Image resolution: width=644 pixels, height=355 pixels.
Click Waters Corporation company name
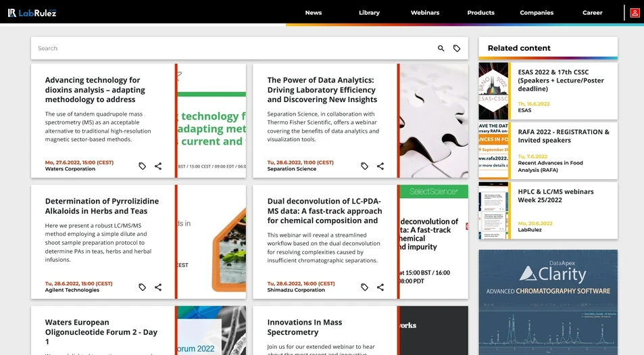click(70, 169)
